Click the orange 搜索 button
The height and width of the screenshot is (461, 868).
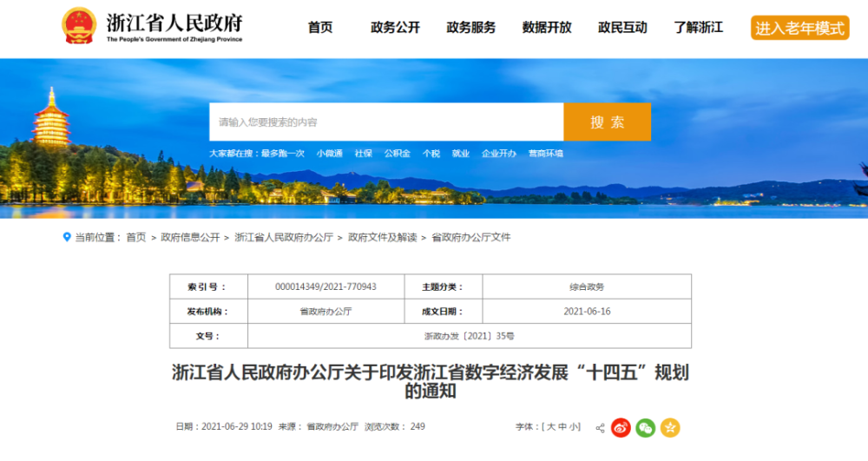pyautogui.click(x=608, y=122)
